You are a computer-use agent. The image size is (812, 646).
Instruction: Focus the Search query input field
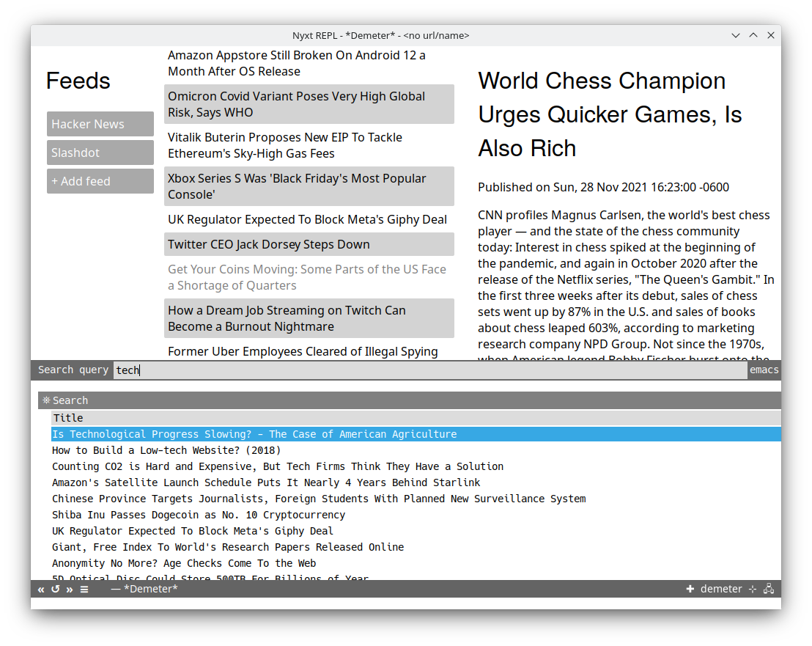pos(430,370)
